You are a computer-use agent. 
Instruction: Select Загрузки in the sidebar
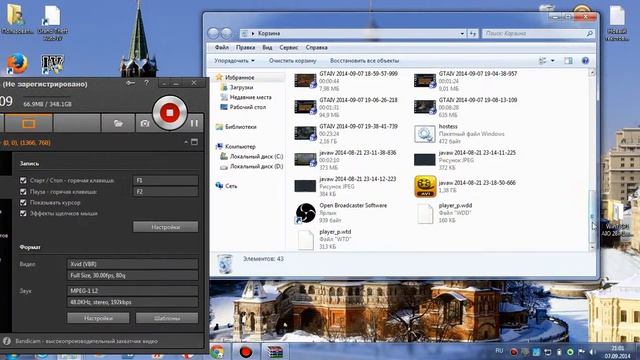(x=241, y=87)
